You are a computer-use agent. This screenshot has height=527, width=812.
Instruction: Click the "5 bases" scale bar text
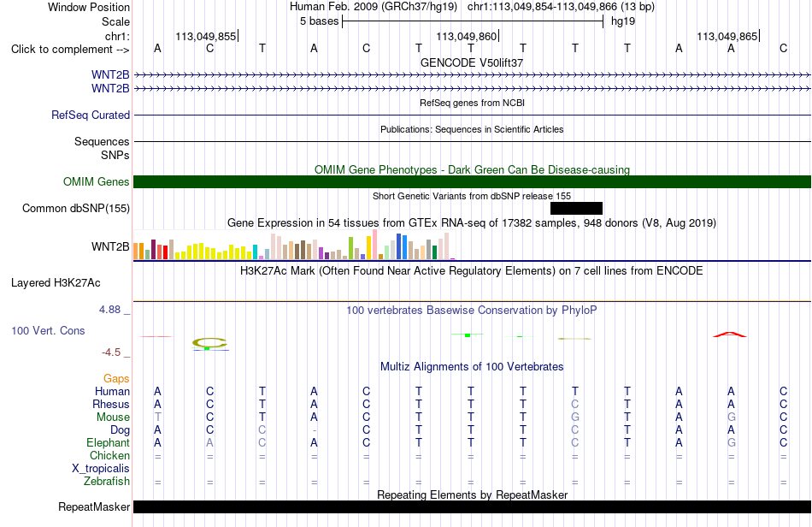coord(319,21)
